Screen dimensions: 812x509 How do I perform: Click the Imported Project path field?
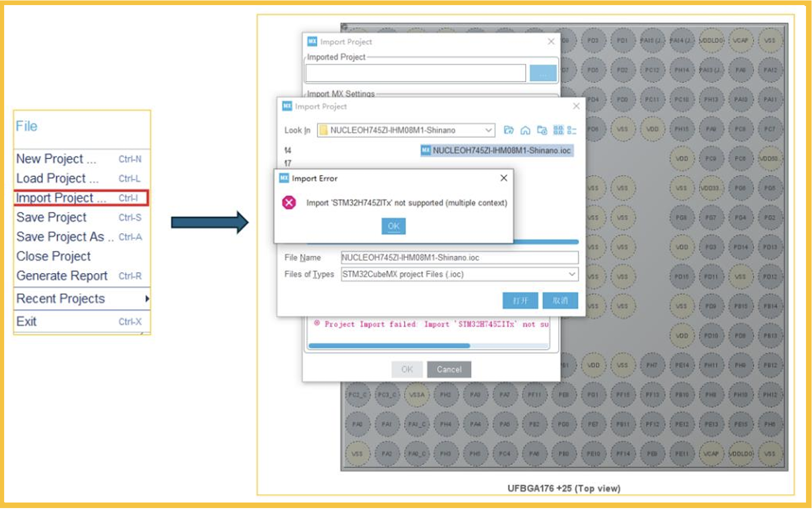point(415,73)
